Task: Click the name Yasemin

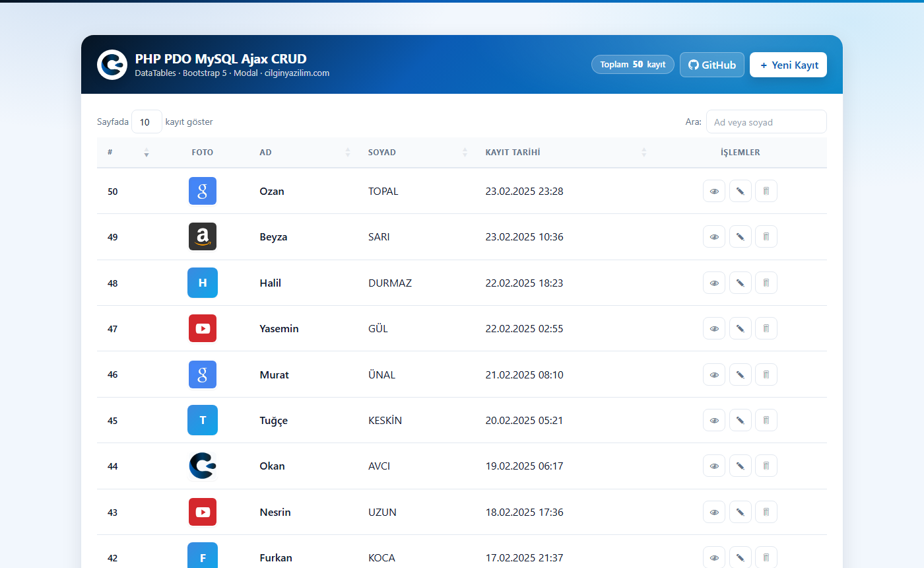Action: 279,328
